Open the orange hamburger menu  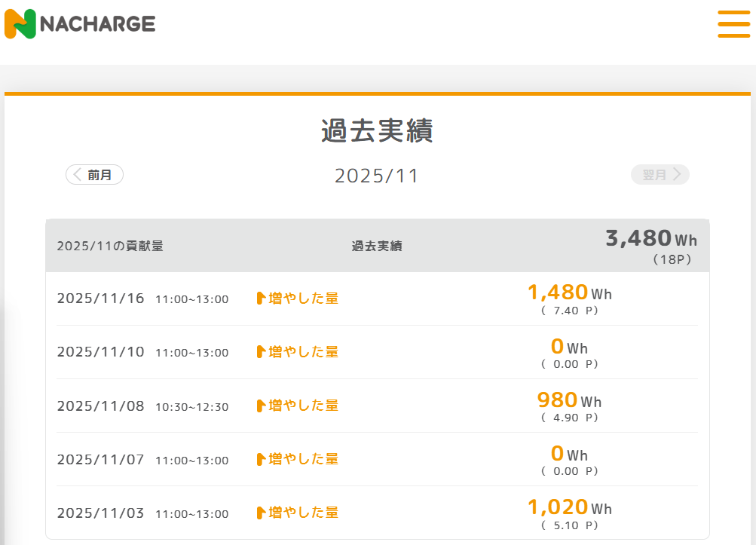click(733, 23)
